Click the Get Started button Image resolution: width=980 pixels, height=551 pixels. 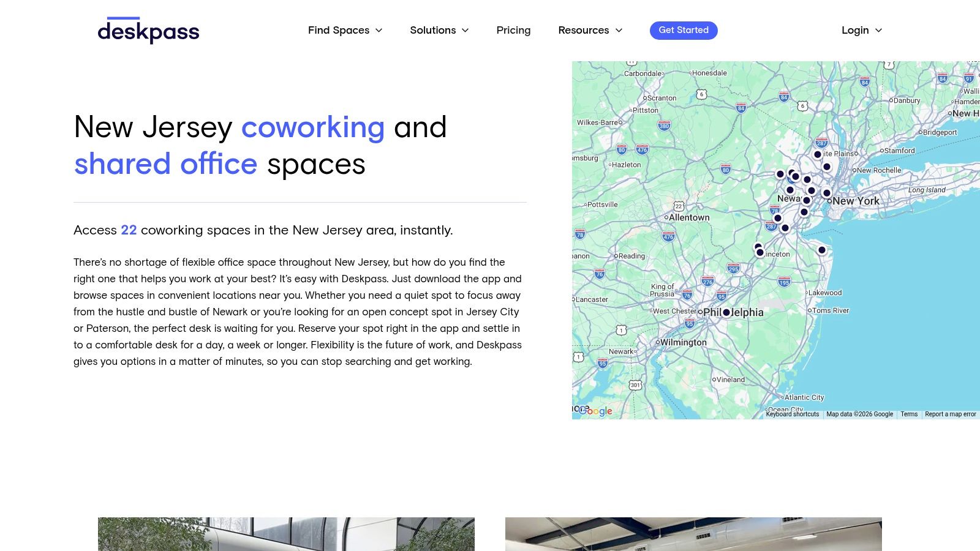[x=684, y=30]
